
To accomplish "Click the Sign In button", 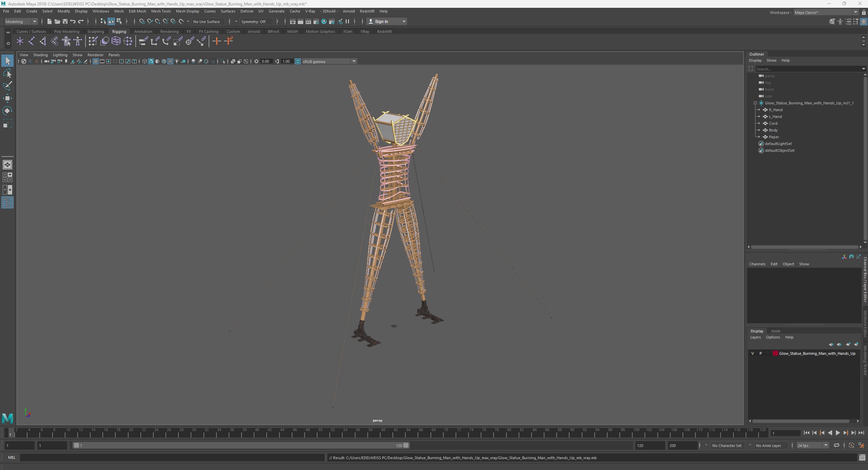I will pyautogui.click(x=381, y=21).
